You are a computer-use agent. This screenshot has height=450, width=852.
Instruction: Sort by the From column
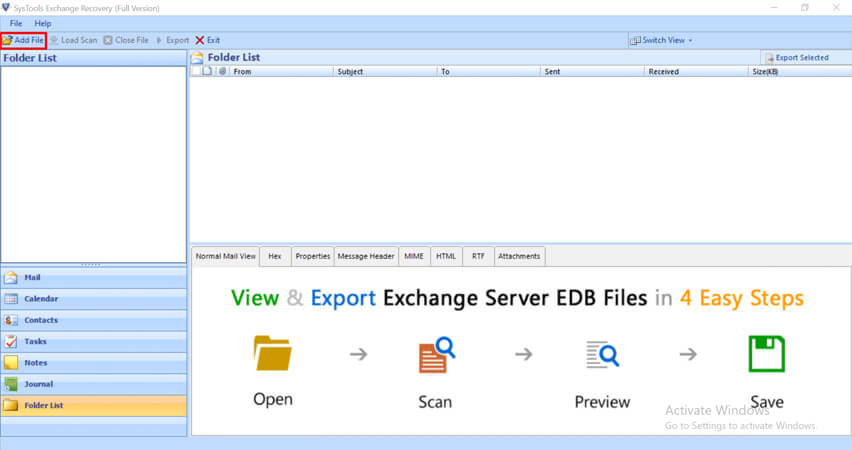[280, 71]
